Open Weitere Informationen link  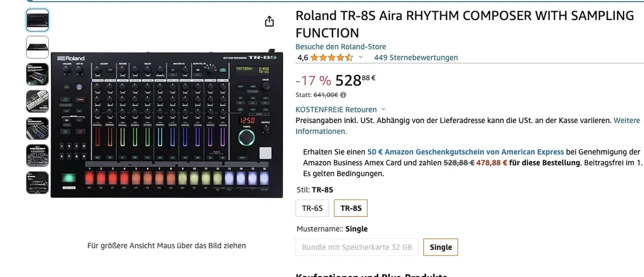tap(467, 126)
